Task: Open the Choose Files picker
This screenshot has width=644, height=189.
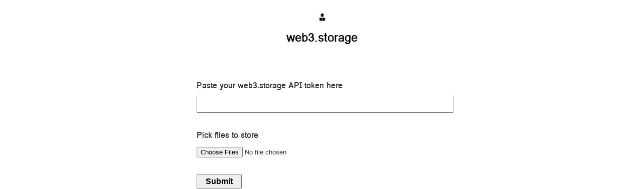Action: click(x=220, y=152)
